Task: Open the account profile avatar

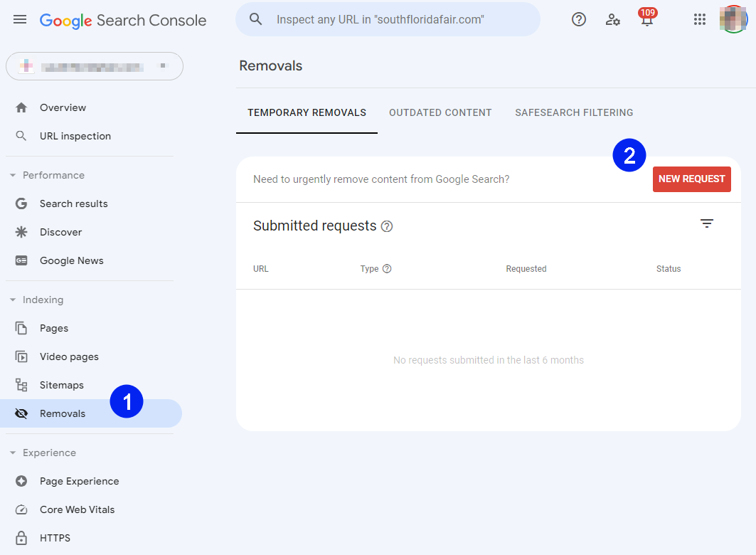Action: [x=733, y=19]
